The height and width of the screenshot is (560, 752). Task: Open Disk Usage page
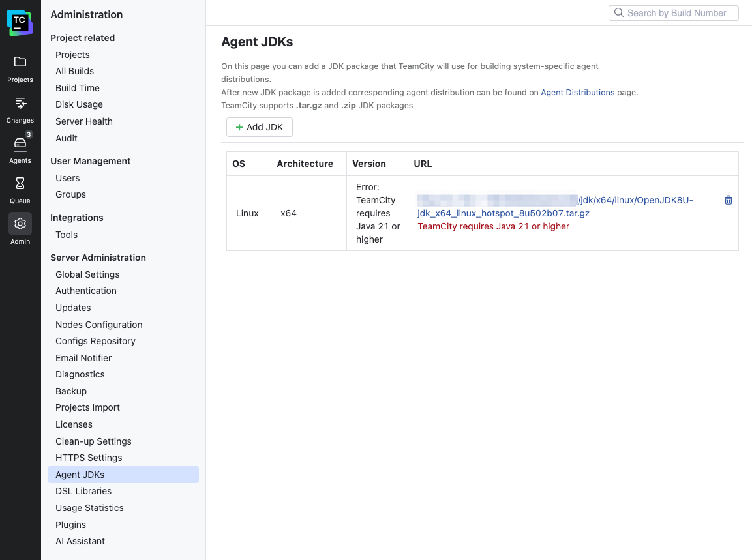(79, 104)
